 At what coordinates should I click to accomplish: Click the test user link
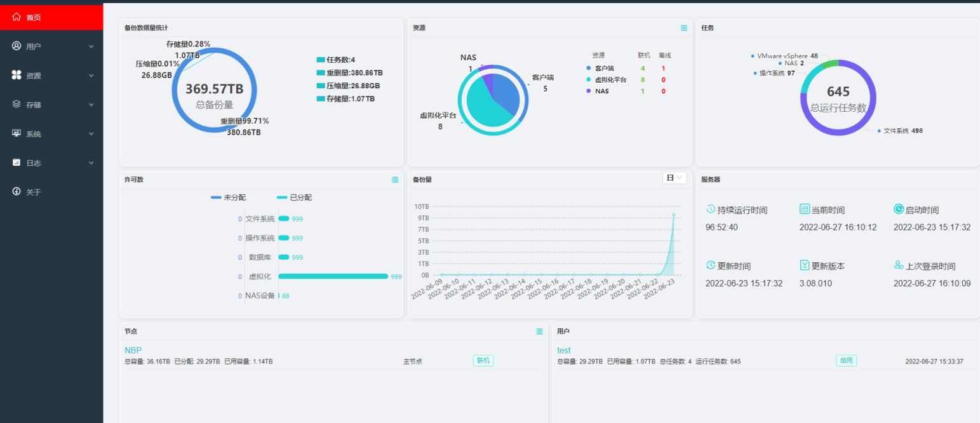563,350
